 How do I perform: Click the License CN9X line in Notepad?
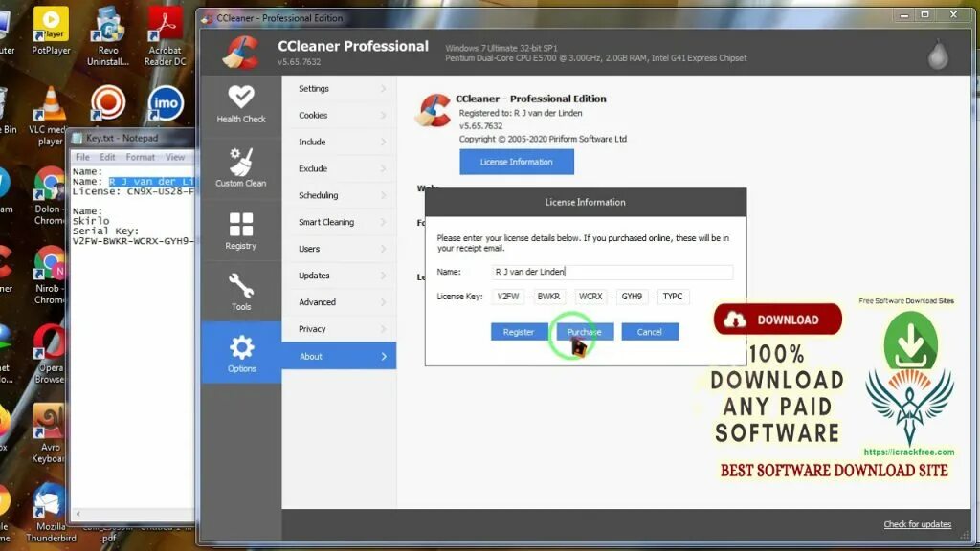tap(133, 191)
